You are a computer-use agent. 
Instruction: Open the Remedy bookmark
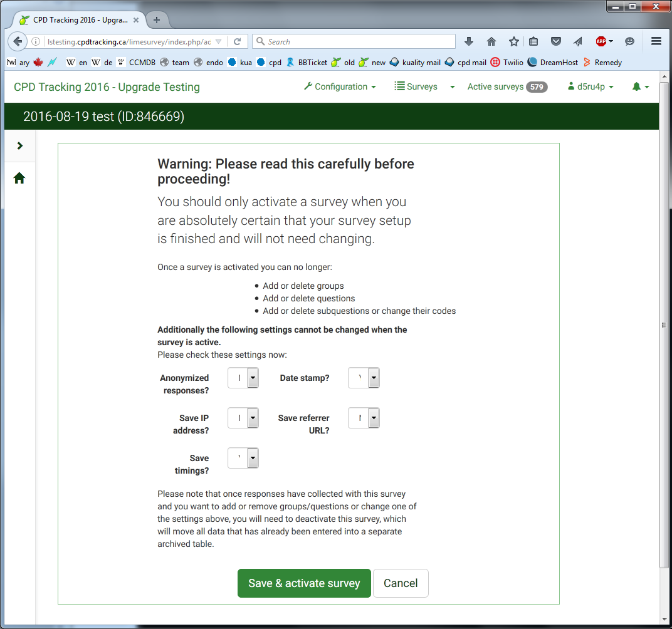pos(602,63)
